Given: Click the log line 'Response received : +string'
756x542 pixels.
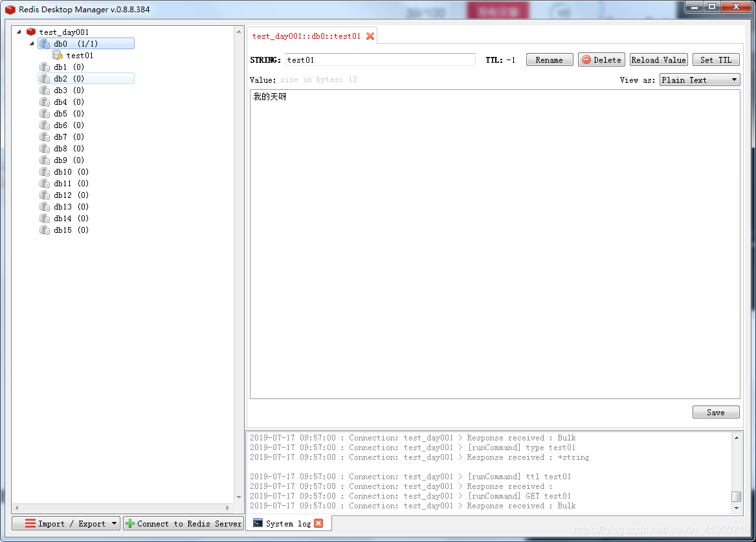Looking at the screenshot, I should (528, 457).
